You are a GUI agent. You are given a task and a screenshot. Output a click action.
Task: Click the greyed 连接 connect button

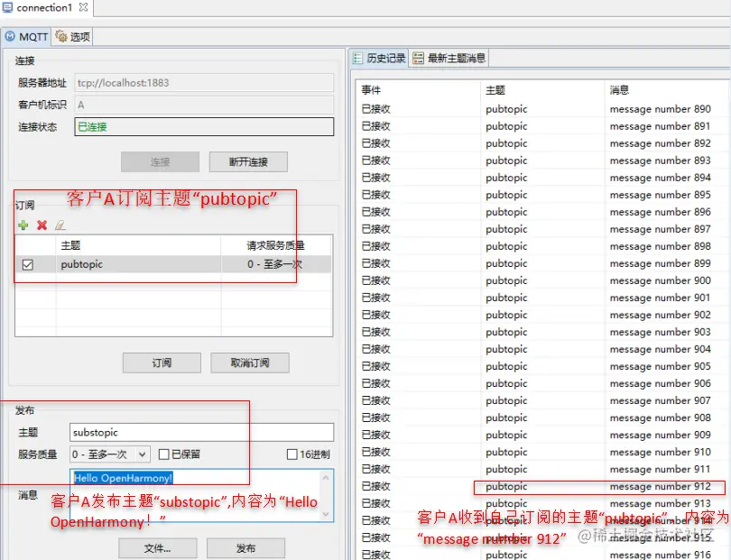tap(161, 162)
